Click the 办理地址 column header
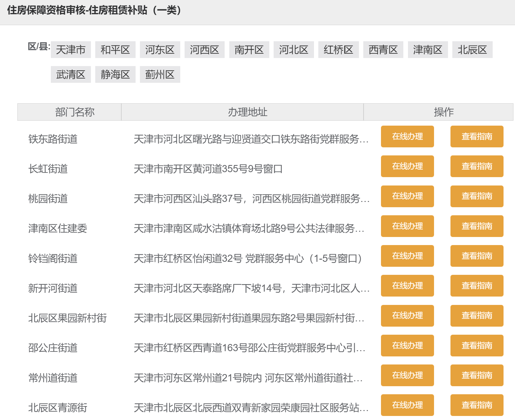 247,112
